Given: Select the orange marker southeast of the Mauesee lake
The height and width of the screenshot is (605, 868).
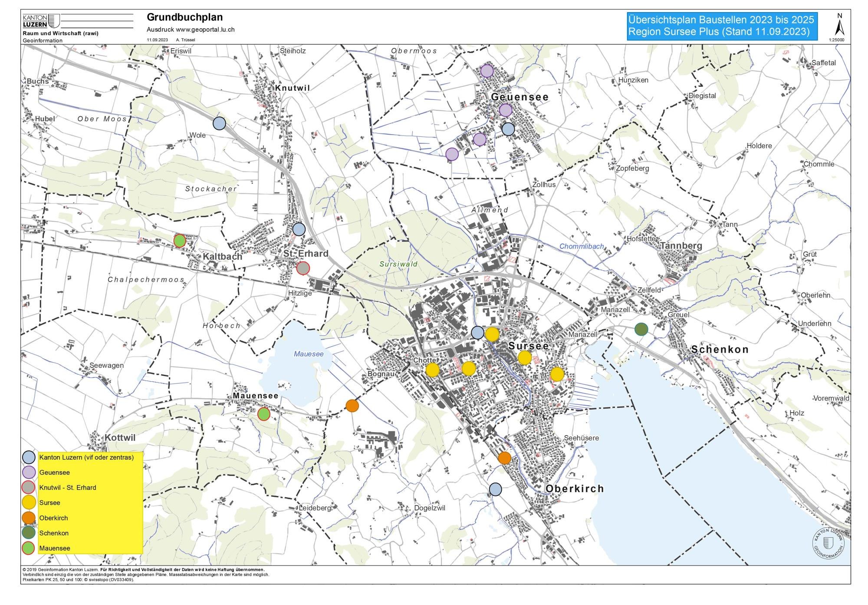Looking at the screenshot, I should pos(352,406).
